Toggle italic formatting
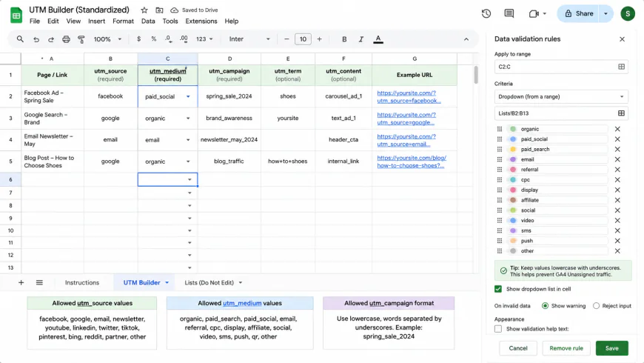 tap(361, 39)
